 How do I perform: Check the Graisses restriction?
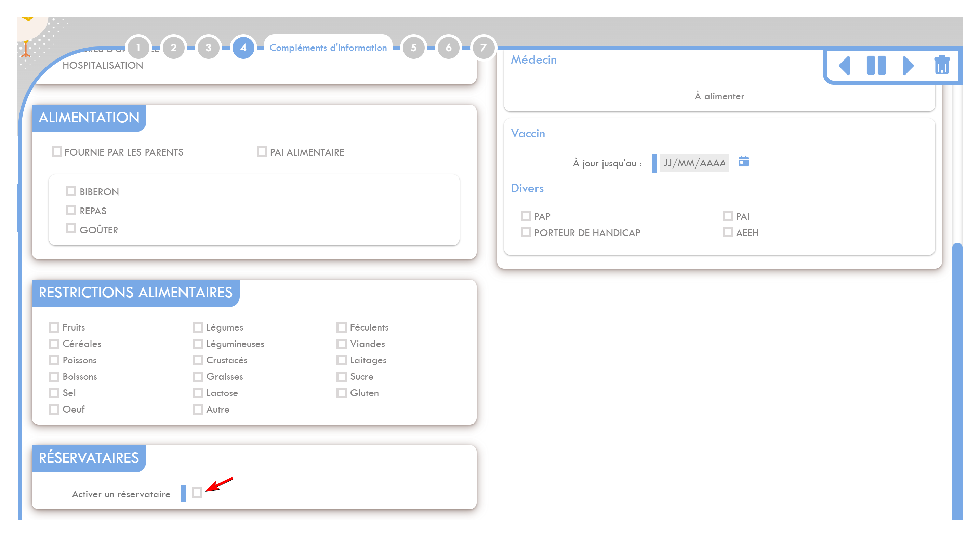click(x=197, y=376)
